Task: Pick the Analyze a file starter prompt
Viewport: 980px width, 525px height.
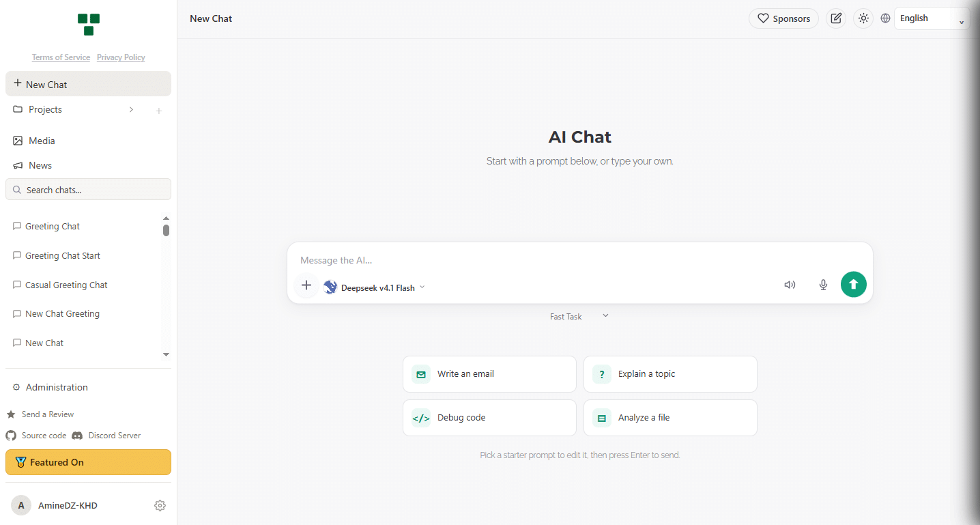Action: point(670,418)
